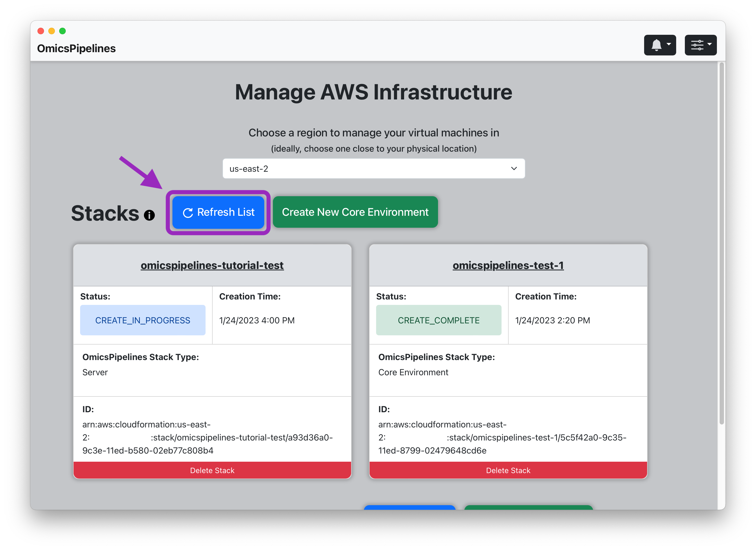The width and height of the screenshot is (756, 550).
Task: Click creation time 1/24/2023 2:20 PM
Action: 553,321
